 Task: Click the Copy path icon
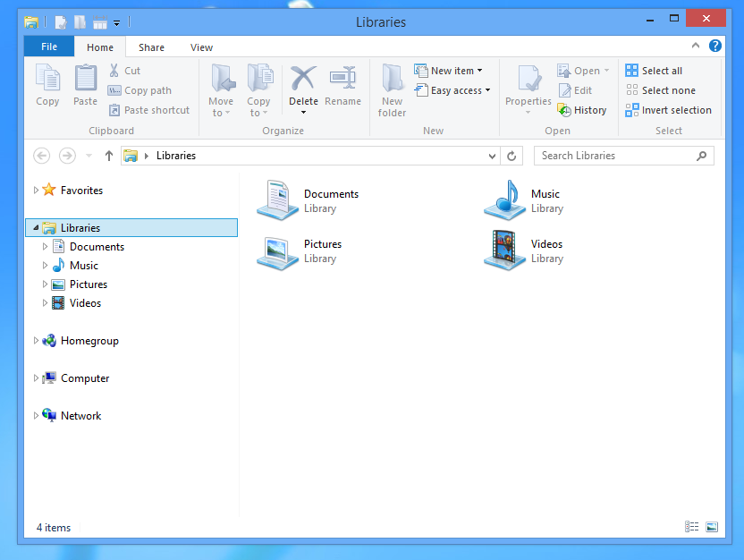(x=114, y=90)
